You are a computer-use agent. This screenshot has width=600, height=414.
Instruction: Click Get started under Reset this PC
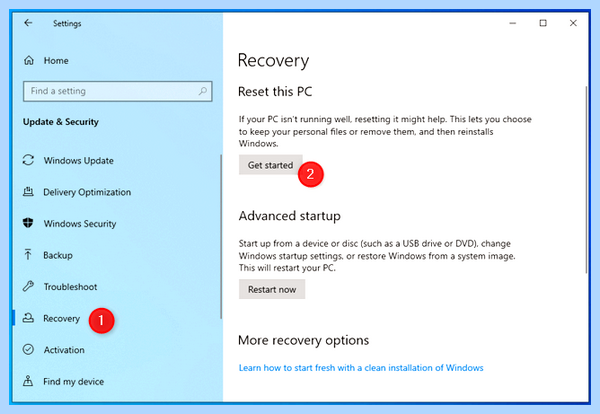271,165
